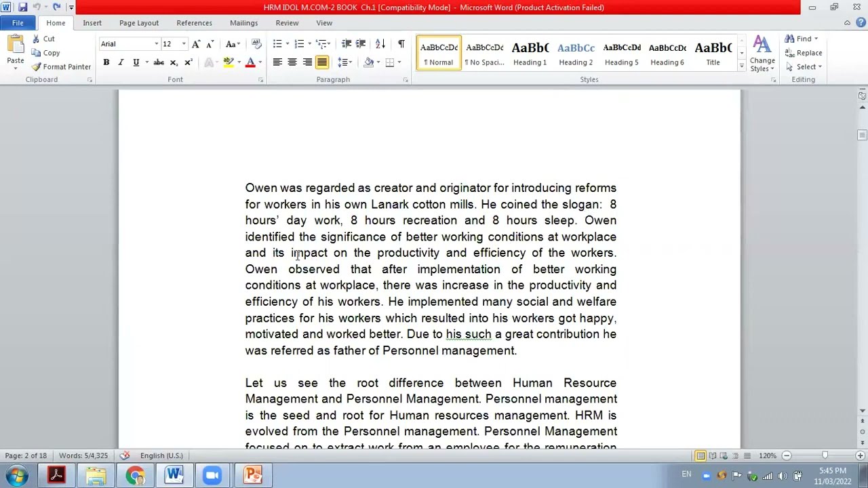The height and width of the screenshot is (488, 868).
Task: Switch to Full Screen Reading view
Action: tap(712, 456)
